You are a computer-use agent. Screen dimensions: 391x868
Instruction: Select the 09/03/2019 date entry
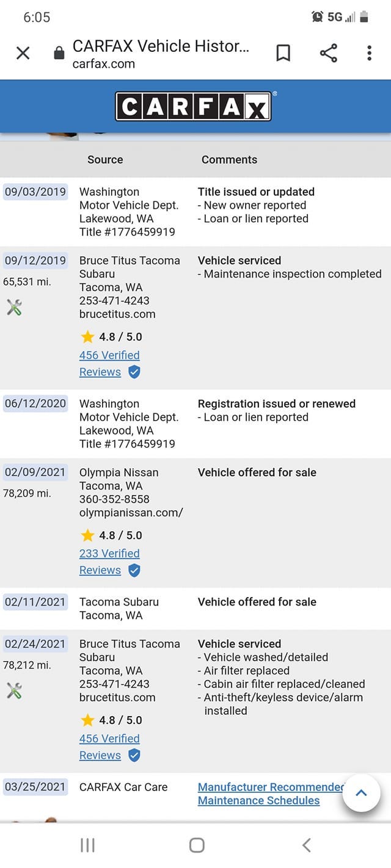(x=35, y=191)
